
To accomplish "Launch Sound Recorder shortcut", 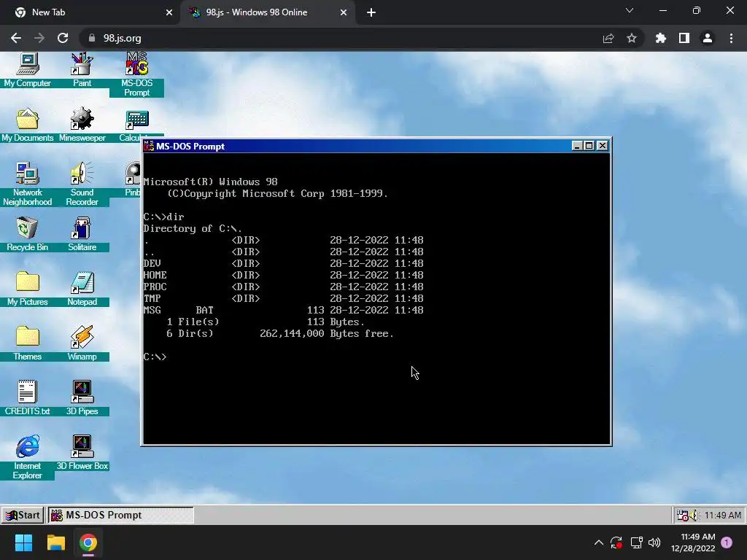I will tap(82, 184).
